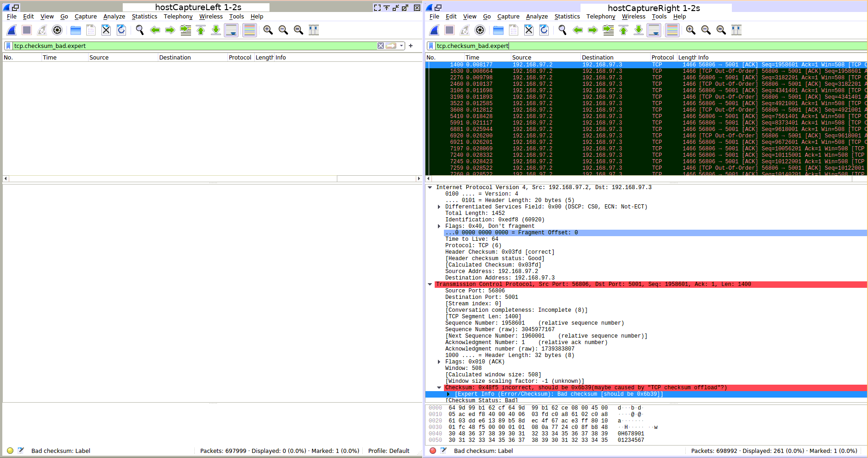
Task: Open packet search with the magnifying glass
Action: coord(139,30)
